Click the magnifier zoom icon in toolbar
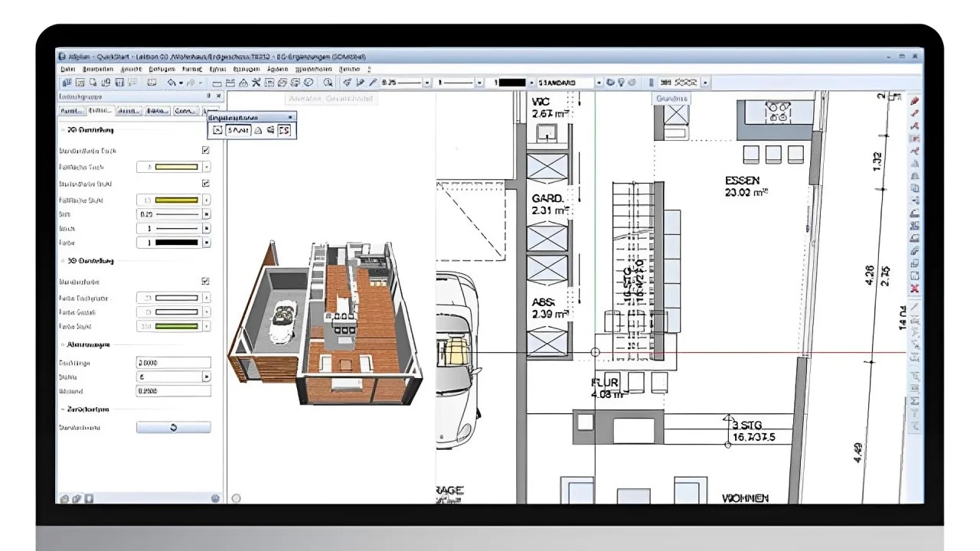Screen dimensions: 980x551 point(328,82)
